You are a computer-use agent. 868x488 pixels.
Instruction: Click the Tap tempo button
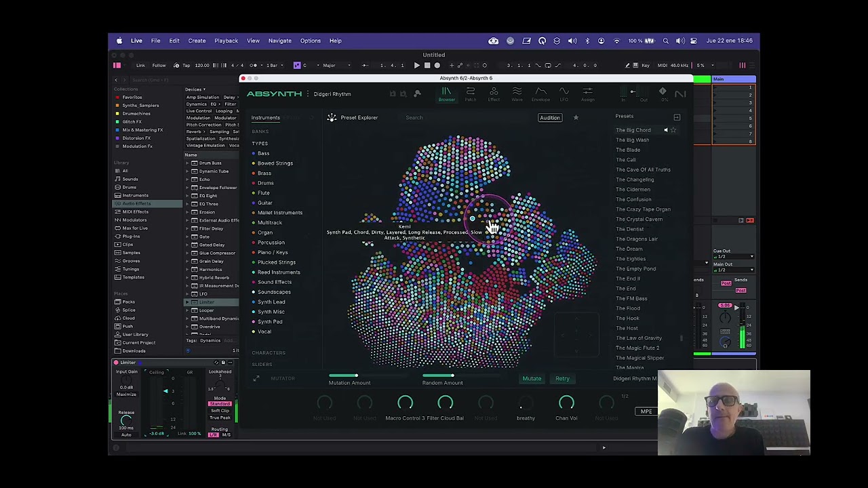pyautogui.click(x=186, y=65)
